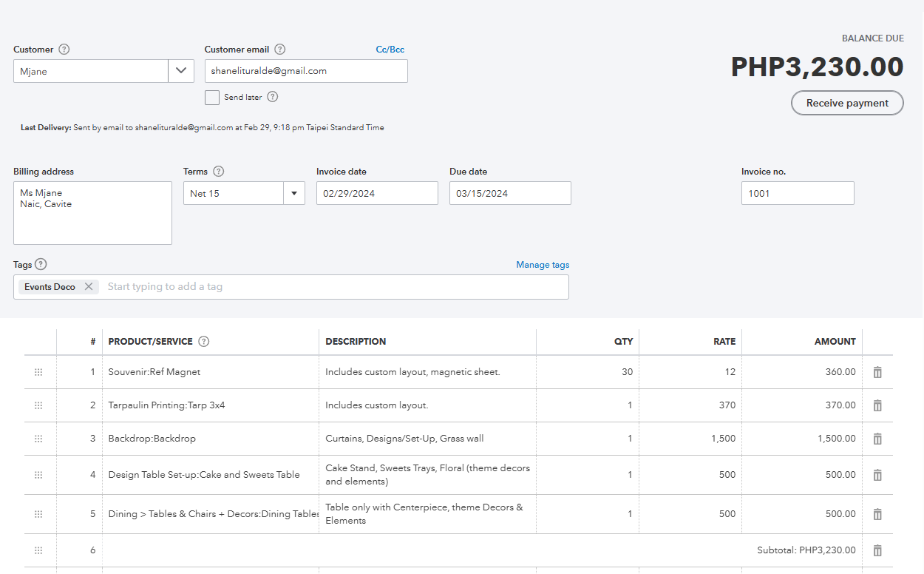This screenshot has height=574, width=924.
Task: Open the Customer dropdown arrow
Action: [x=181, y=71]
